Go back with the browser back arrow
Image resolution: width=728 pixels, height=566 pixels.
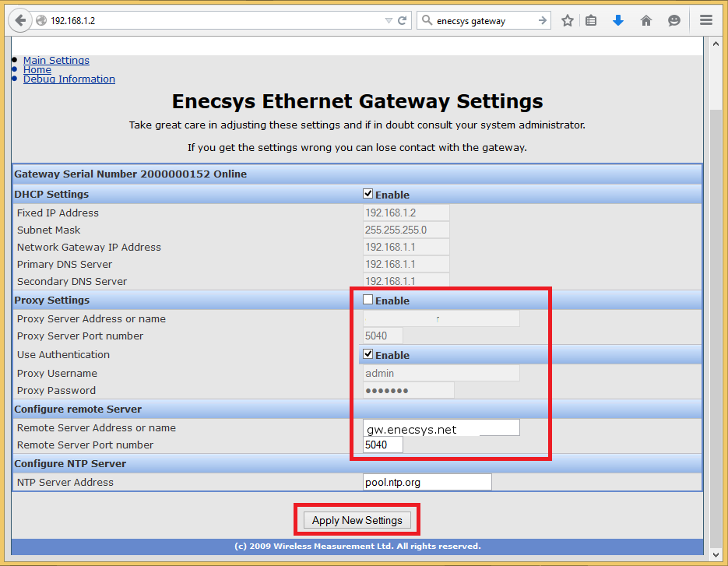click(20, 20)
